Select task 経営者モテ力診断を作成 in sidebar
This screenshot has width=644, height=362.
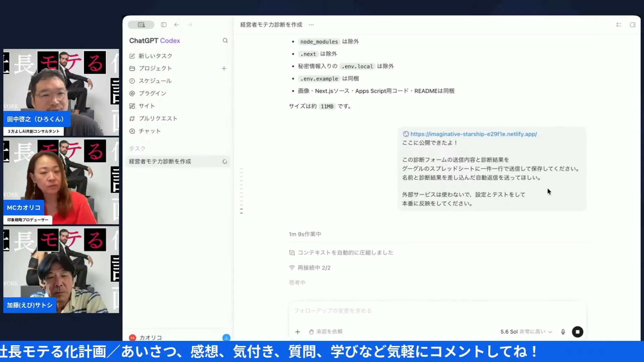[178, 162]
